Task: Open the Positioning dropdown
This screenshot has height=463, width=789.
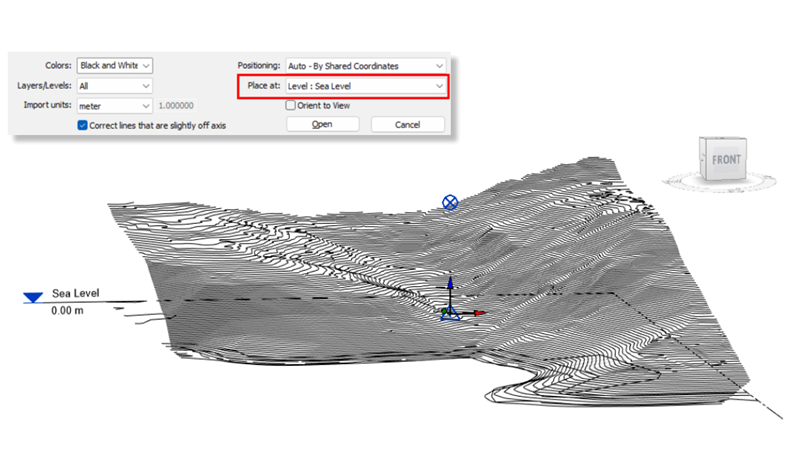Action: tap(366, 66)
